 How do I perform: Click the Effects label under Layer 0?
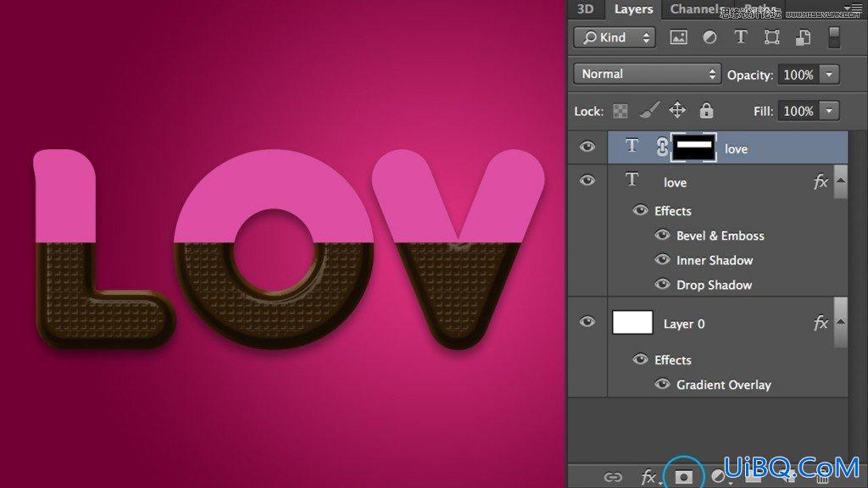click(672, 359)
